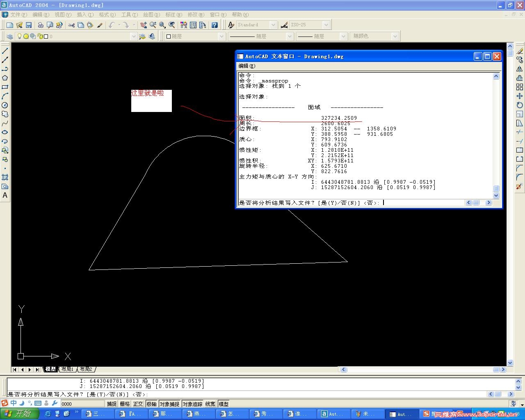Screen dimensions: 525x420
Task: Select the Line drawing tool
Action: [x=5, y=51]
